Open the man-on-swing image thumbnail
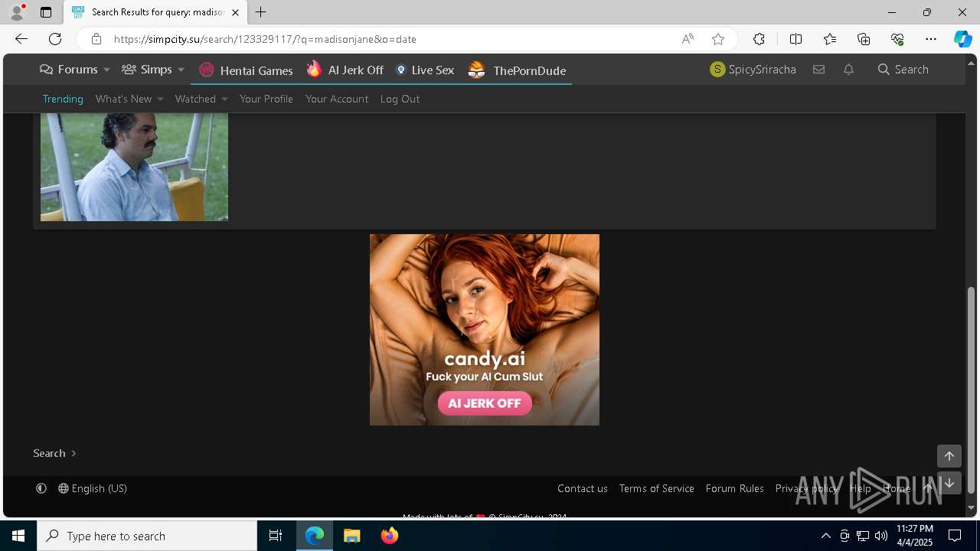Screen dimensions: 980x551 [x=134, y=167]
